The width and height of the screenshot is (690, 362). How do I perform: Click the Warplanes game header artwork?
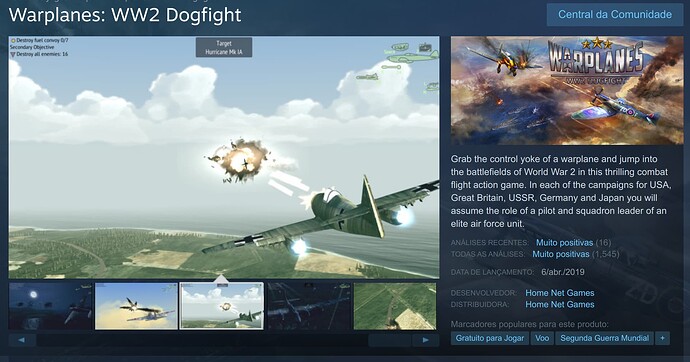(x=567, y=90)
